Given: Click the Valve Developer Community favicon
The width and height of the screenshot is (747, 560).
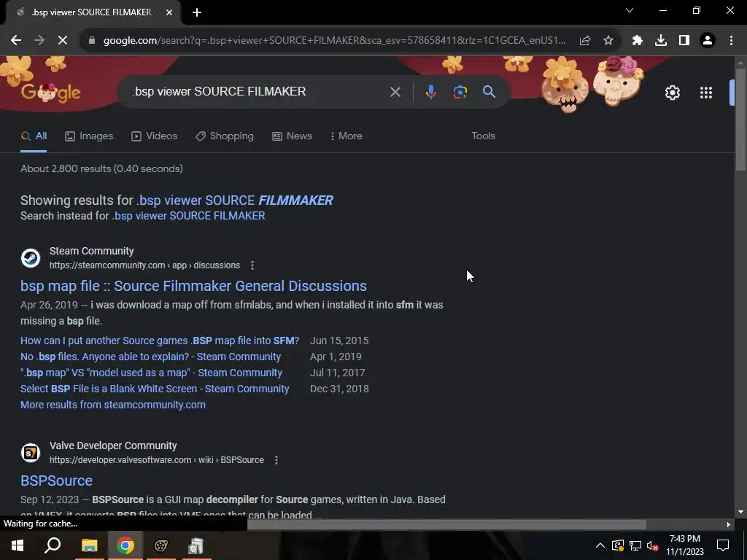Looking at the screenshot, I should pyautogui.click(x=31, y=453).
